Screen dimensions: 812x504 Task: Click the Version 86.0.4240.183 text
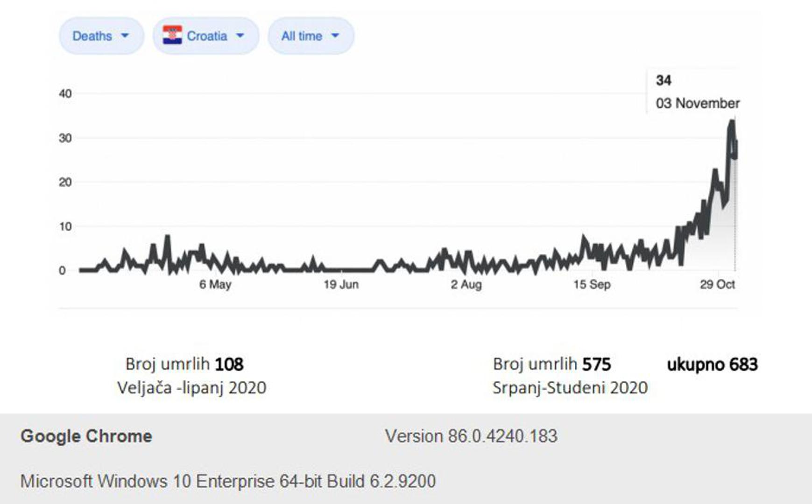471,436
